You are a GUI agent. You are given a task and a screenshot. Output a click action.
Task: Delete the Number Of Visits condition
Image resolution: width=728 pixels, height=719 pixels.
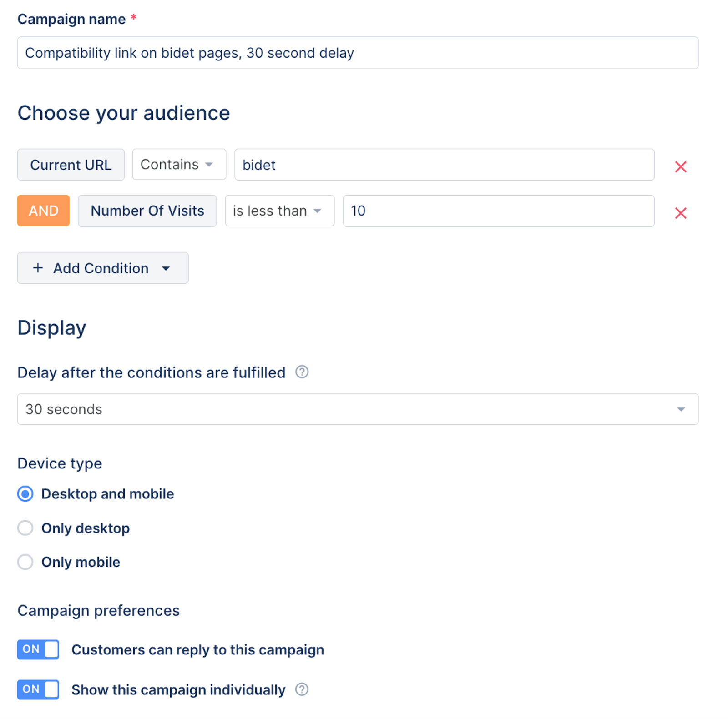680,213
